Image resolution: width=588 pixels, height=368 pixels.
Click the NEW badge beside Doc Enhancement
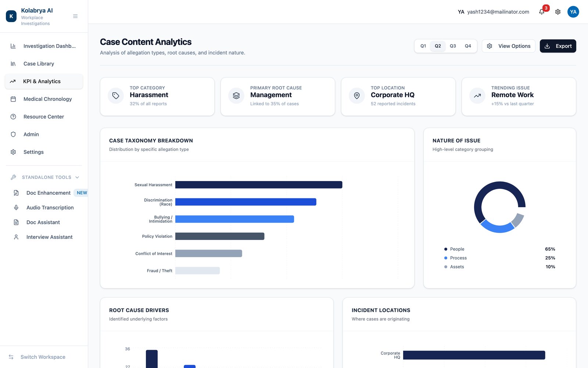coord(82,193)
